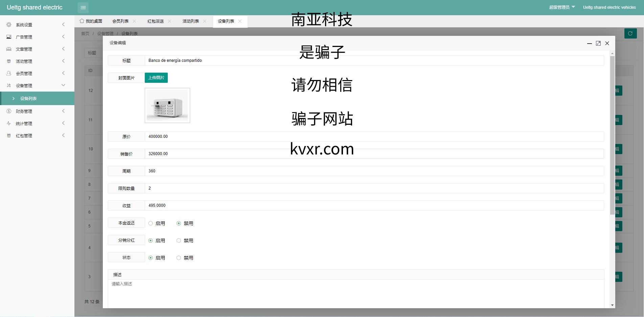
Task: Click the dialog vertical scrollbar thumb
Action: tap(612, 135)
